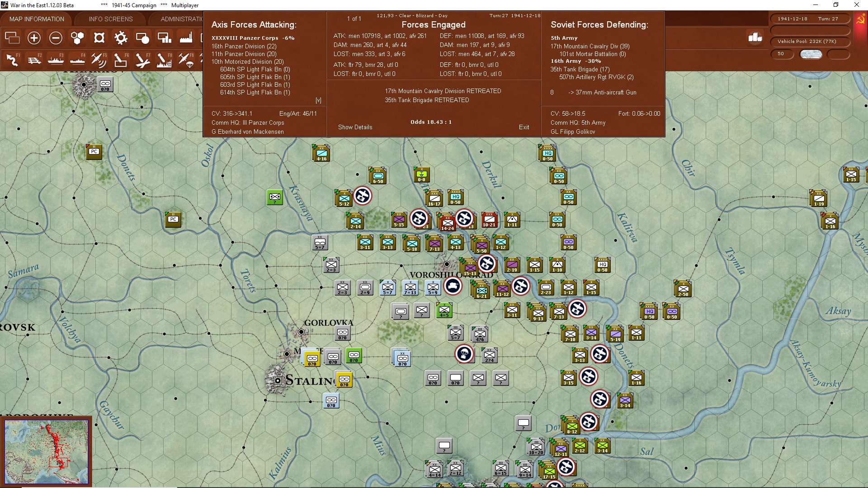Select the green 4=5 unit counter
Viewport: 868px width, 488px height.
tap(444, 310)
